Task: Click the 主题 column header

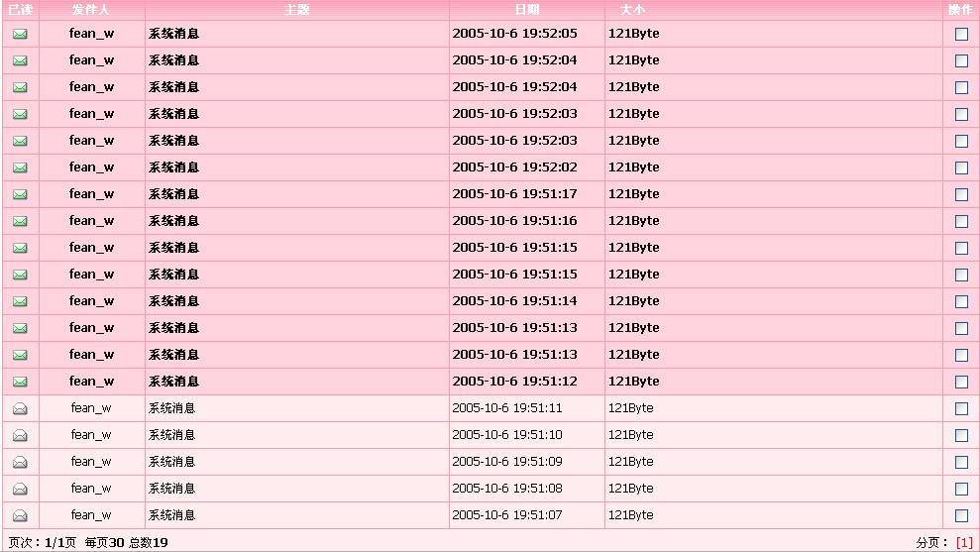Action: click(x=296, y=9)
